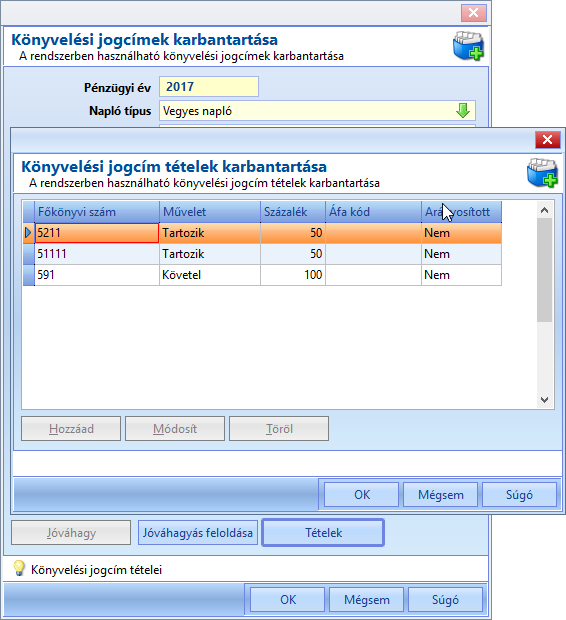Click the Jóváhagyás feloldása button

pyautogui.click(x=198, y=533)
